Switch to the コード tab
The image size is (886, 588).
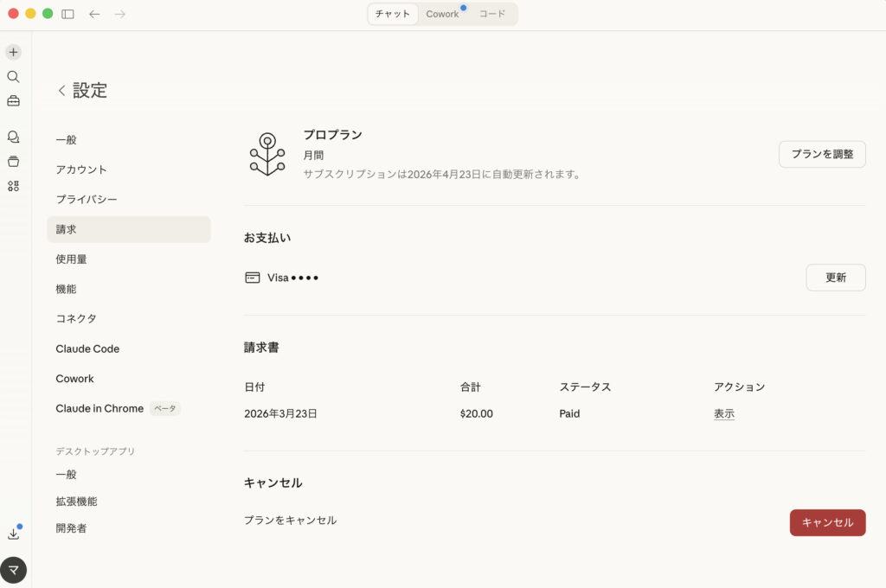point(492,14)
